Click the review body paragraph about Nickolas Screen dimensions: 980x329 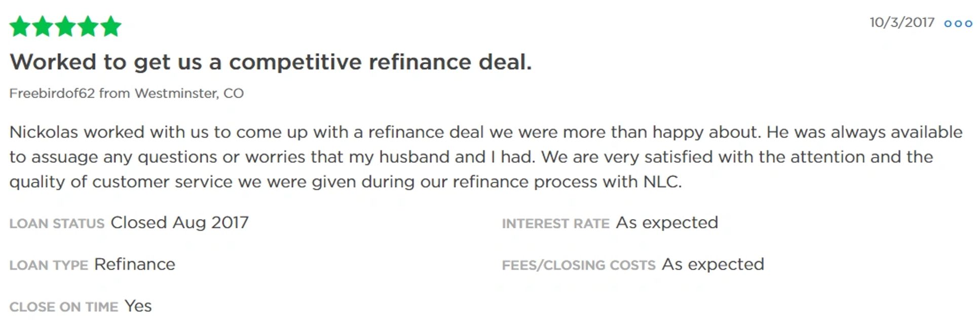tap(485, 156)
